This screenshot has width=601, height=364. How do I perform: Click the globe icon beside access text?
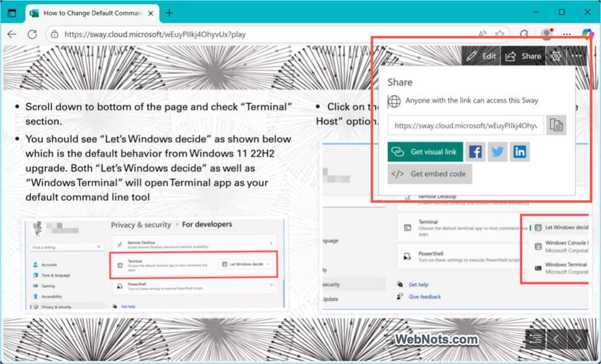point(394,101)
